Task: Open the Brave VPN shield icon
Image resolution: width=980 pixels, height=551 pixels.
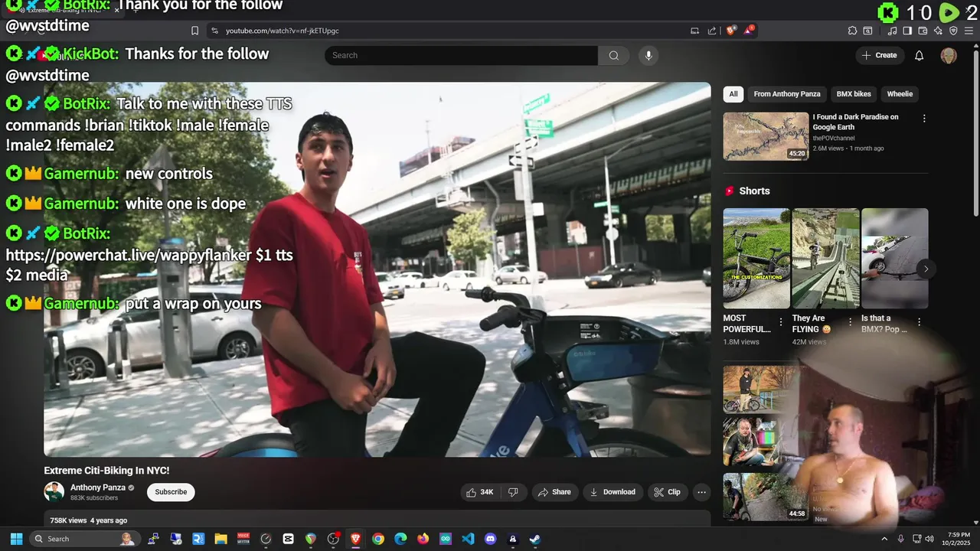Action: pyautogui.click(x=953, y=31)
